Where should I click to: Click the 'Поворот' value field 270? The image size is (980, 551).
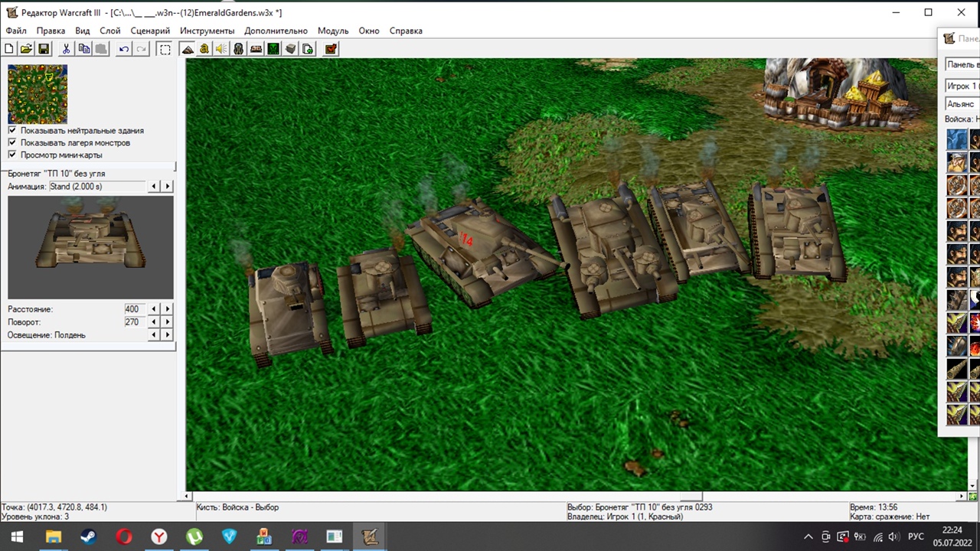pyautogui.click(x=135, y=322)
